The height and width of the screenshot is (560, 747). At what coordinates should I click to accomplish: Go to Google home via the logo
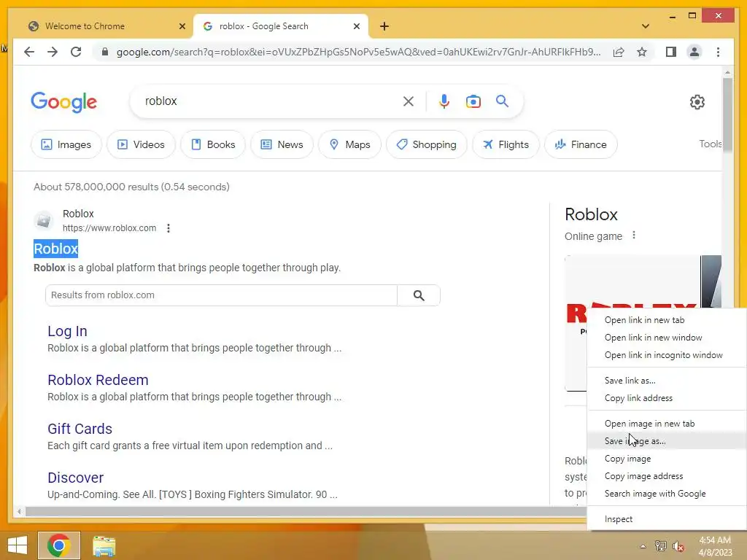pos(64,102)
